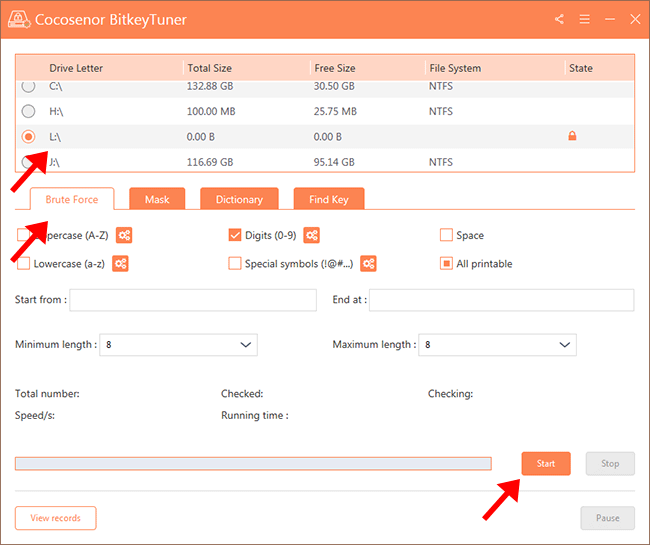Open the hamburger menu icon
Screen dimensions: 650x545
point(585,19)
